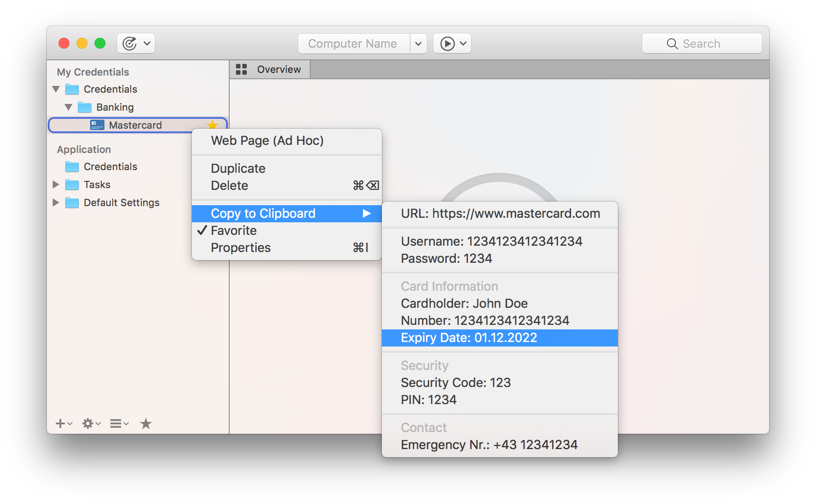The height and width of the screenshot is (504, 816).
Task: Show favorites with the star footer icon
Action: click(146, 423)
